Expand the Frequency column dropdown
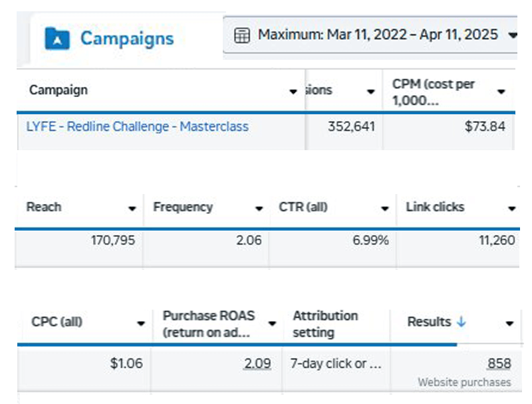This screenshot has height=404, width=532. 259,209
